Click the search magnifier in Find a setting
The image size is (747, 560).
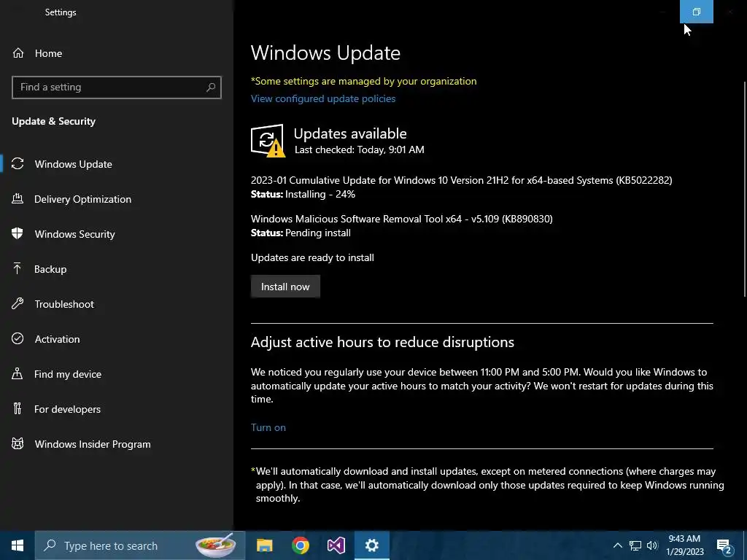[211, 87]
